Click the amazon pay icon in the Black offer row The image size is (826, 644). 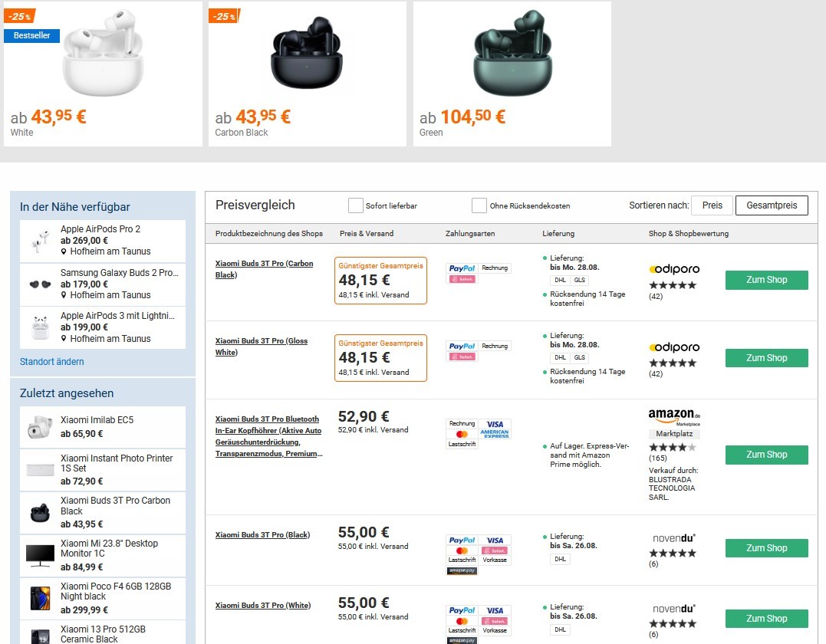[x=462, y=570]
